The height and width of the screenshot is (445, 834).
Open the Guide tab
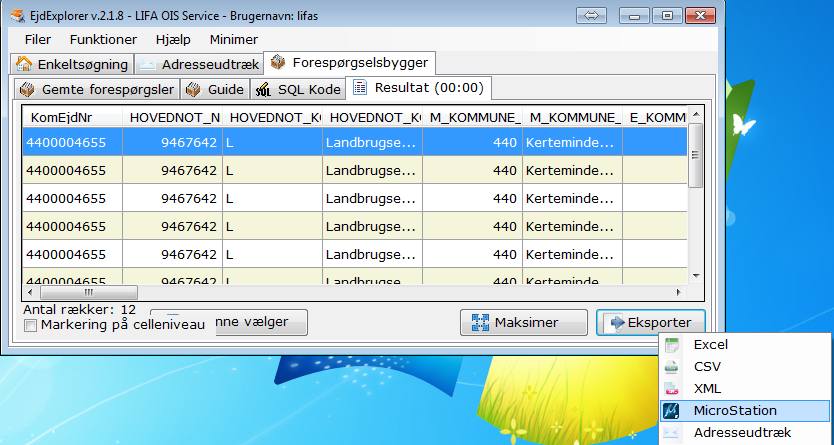(215, 89)
